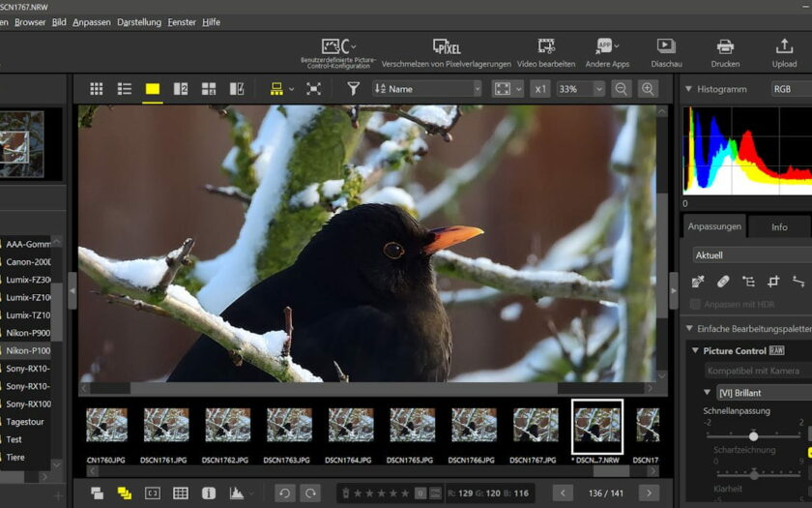Screen dimensions: 812x508
Task: Click the Pixel shift merging PIXEL icon
Action: click(447, 46)
